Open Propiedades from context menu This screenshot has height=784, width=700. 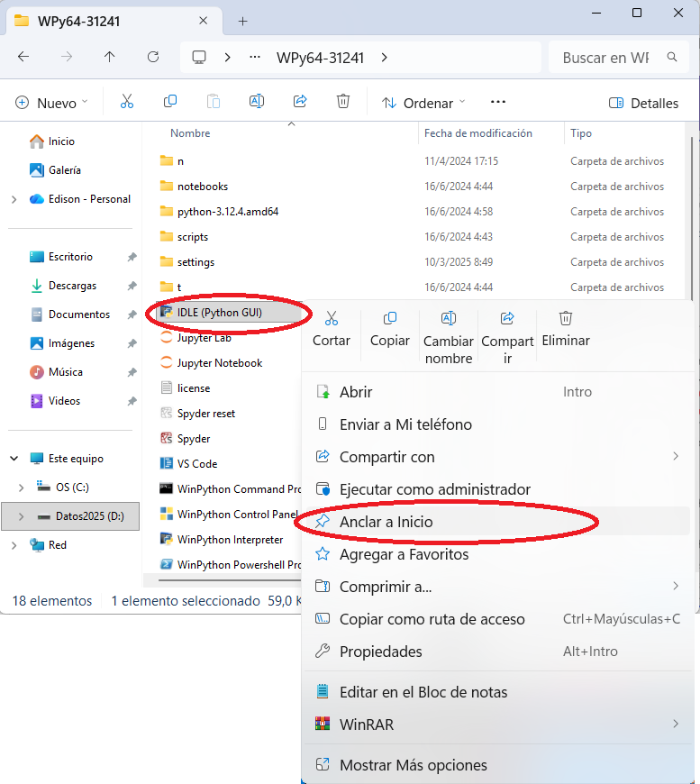pos(497,652)
